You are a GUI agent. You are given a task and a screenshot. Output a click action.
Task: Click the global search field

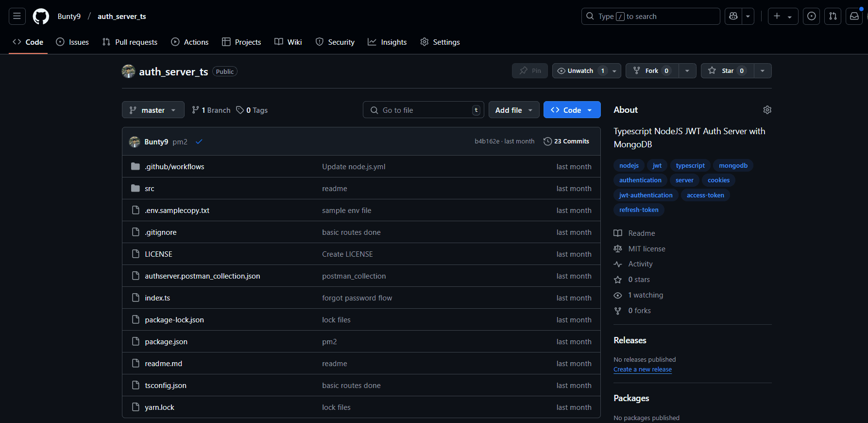[x=650, y=17]
